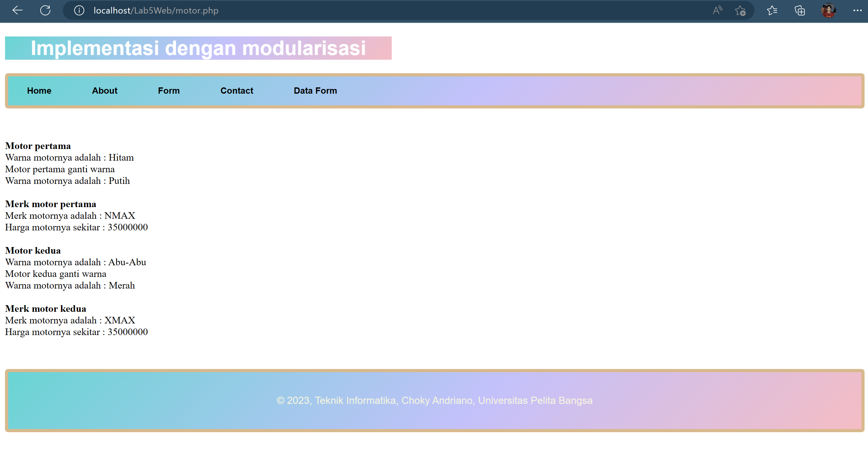Viewport: 868px width, 468px height.
Task: Open the Contact page
Action: tap(236, 91)
